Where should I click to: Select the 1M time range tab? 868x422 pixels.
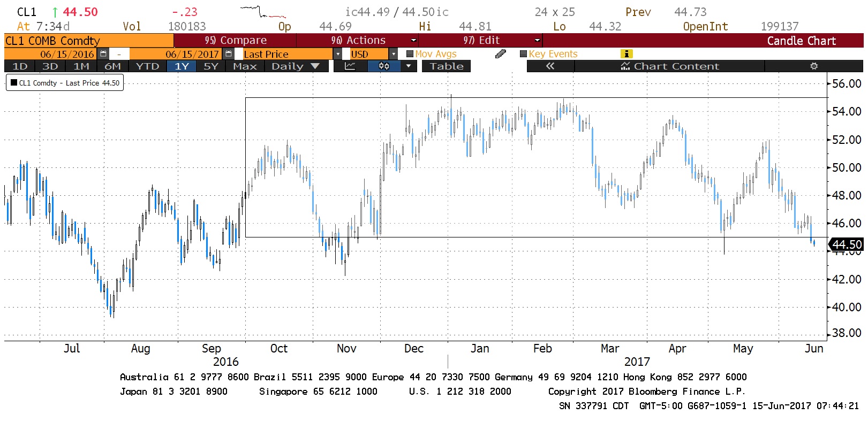(81, 66)
